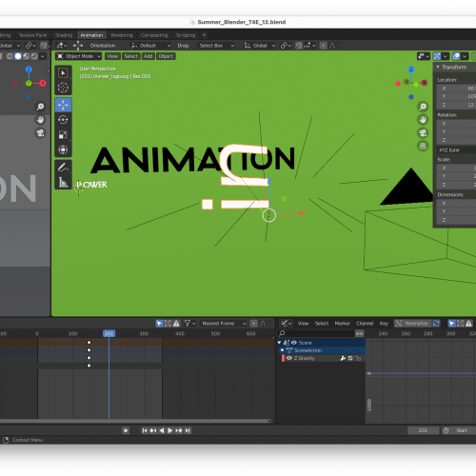Toggle camera view in left viewport

(40, 132)
